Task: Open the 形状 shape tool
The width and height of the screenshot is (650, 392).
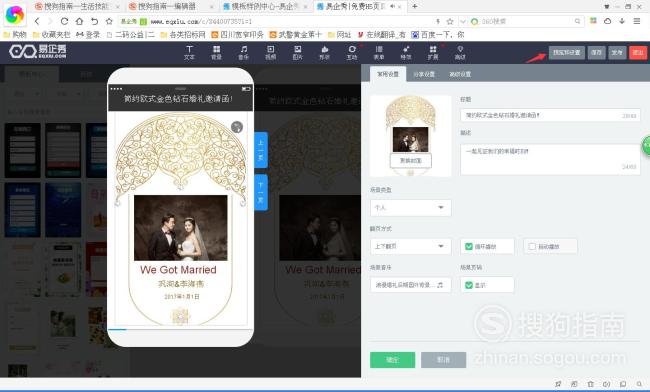Action: [325, 53]
